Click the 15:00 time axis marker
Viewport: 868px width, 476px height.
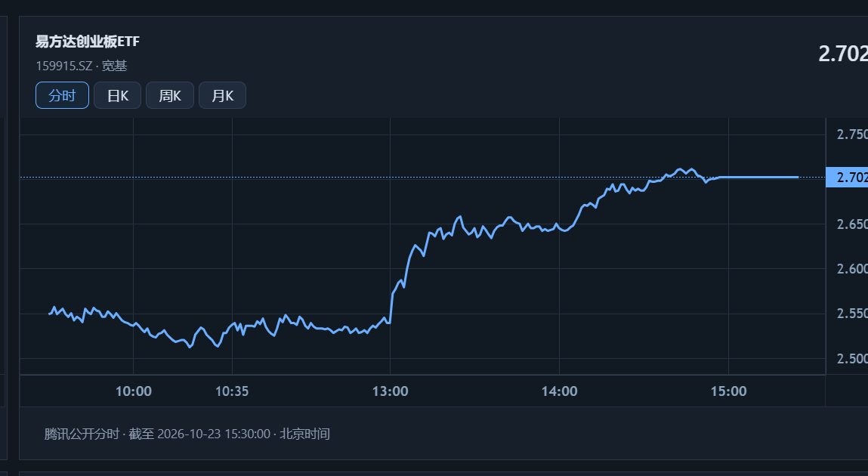[728, 391]
